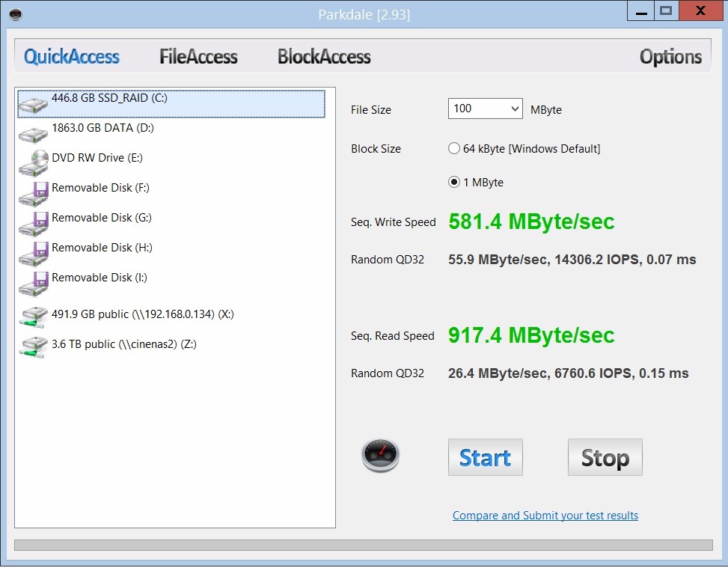Click the Seq. Read Speed label

tap(393, 336)
